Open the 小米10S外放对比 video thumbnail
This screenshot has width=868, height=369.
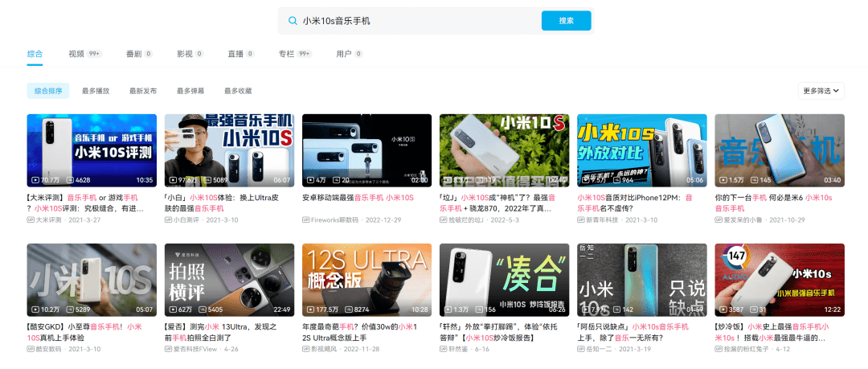(641, 150)
